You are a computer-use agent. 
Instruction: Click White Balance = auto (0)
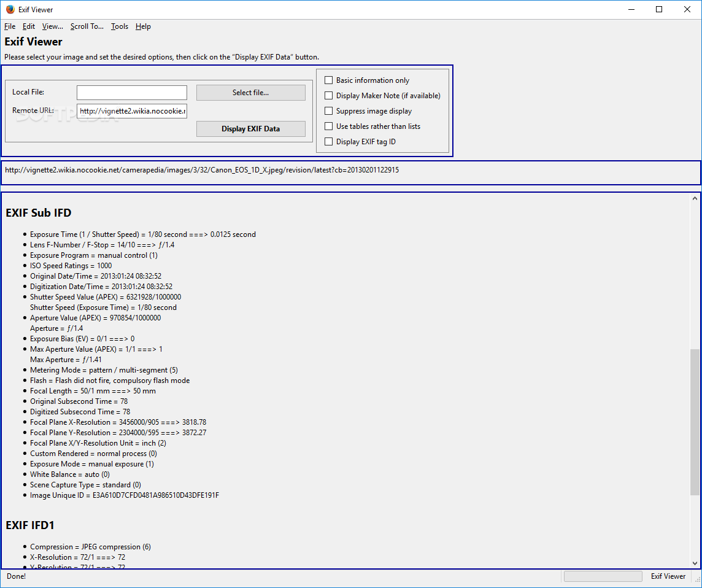coord(70,474)
